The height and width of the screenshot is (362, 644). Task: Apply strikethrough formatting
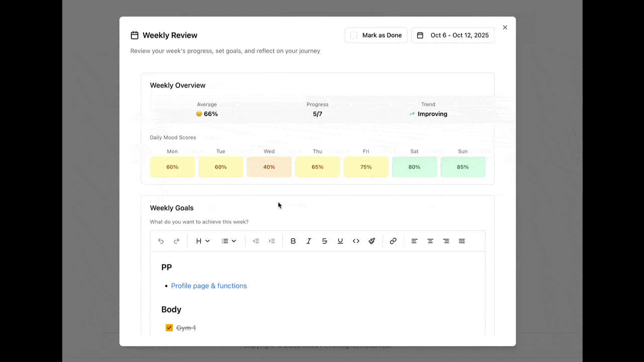[325, 241]
